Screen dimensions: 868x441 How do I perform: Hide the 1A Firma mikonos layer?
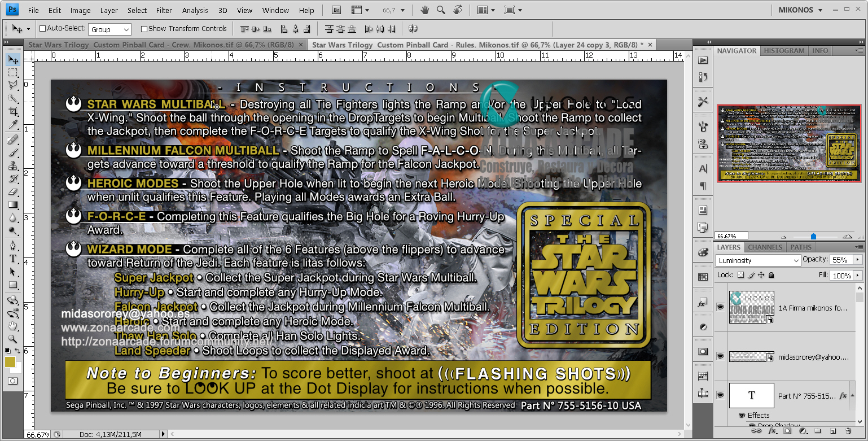point(720,307)
